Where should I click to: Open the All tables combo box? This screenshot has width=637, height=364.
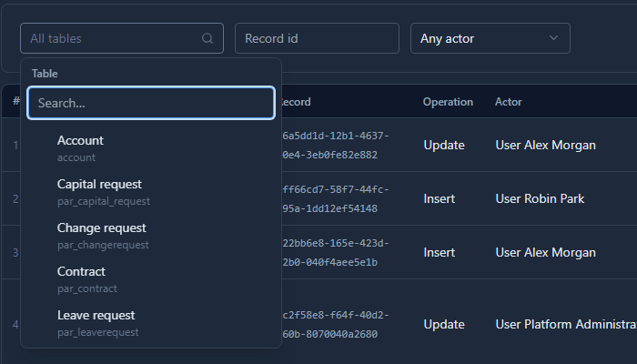pyautogui.click(x=122, y=38)
